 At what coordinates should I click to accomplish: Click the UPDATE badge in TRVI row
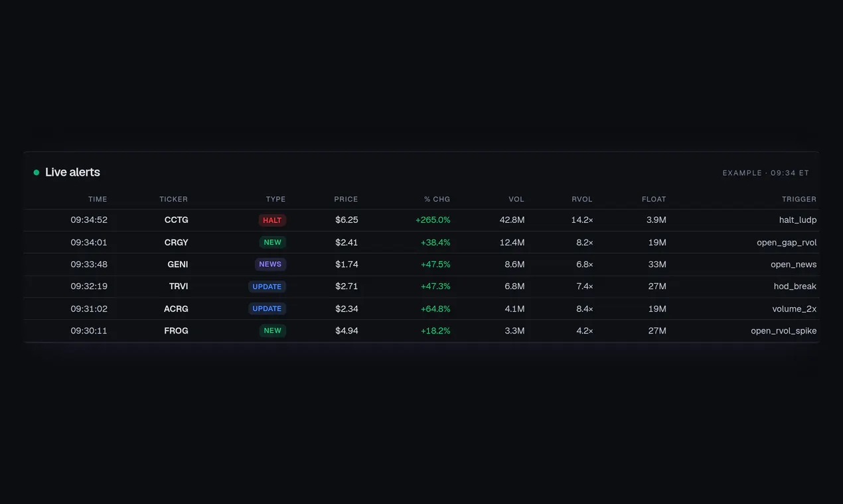(x=267, y=286)
